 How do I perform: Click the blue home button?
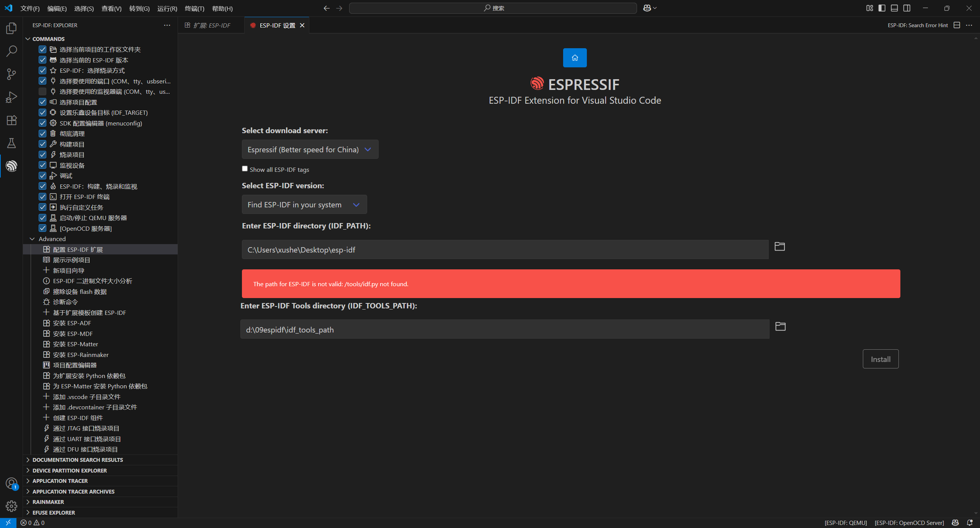click(575, 58)
